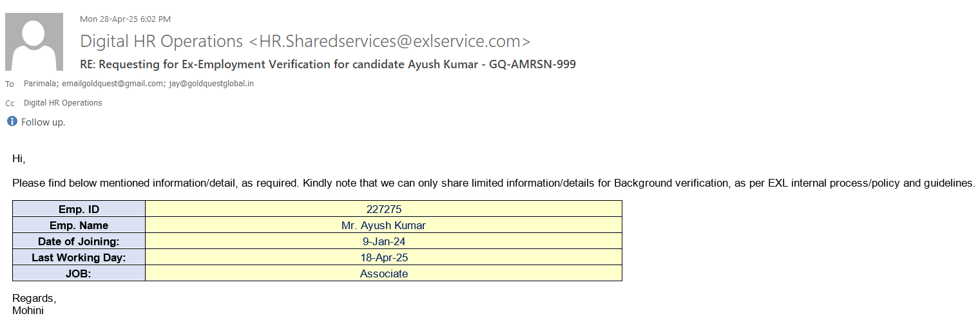
Task: Click the Follow up flag text
Action: point(43,122)
